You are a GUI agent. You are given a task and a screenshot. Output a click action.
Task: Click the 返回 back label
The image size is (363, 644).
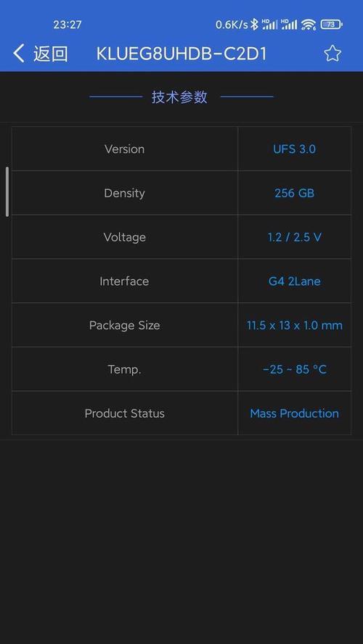pos(51,54)
